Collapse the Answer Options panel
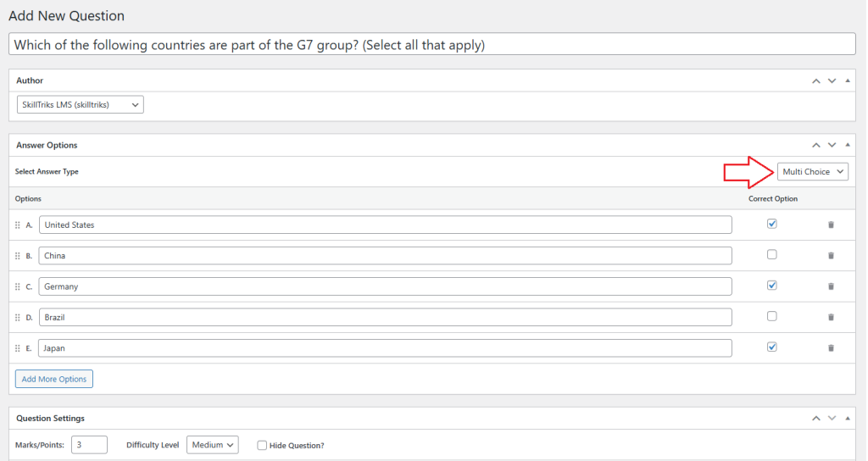The image size is (868, 461). 848,145
